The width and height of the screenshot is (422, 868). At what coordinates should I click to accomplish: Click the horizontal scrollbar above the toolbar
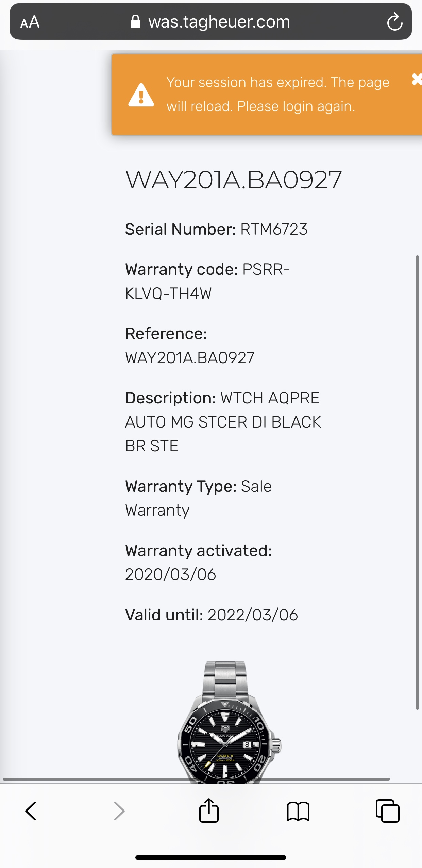(196, 779)
